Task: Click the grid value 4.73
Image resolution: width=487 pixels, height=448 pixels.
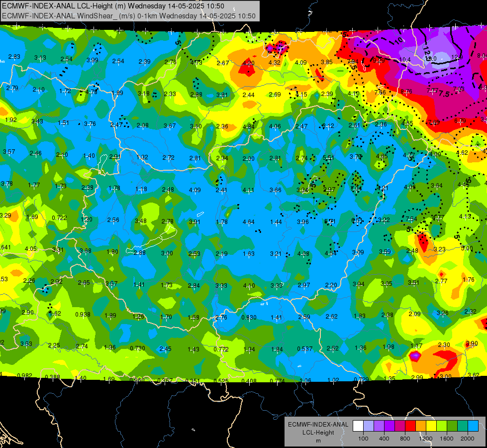Action: [196, 63]
